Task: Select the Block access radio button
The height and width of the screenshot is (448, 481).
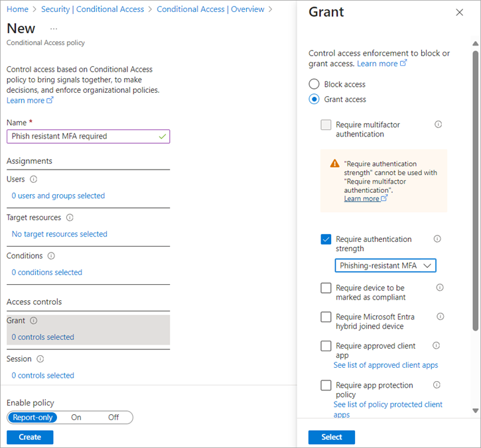Action: coord(314,84)
